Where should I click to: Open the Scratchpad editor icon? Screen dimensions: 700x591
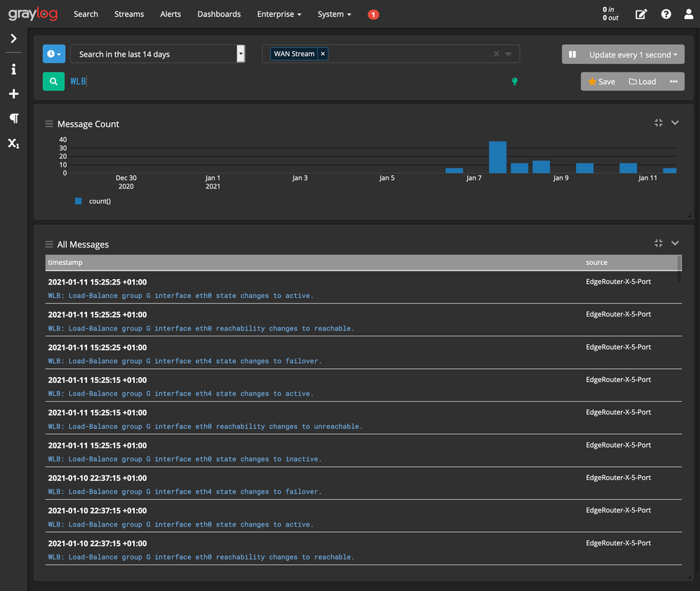640,13
